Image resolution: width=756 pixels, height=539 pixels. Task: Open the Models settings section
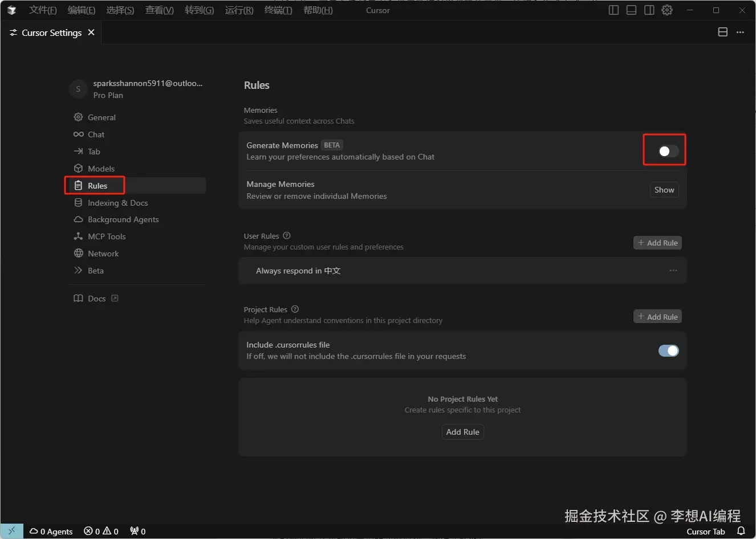click(101, 168)
